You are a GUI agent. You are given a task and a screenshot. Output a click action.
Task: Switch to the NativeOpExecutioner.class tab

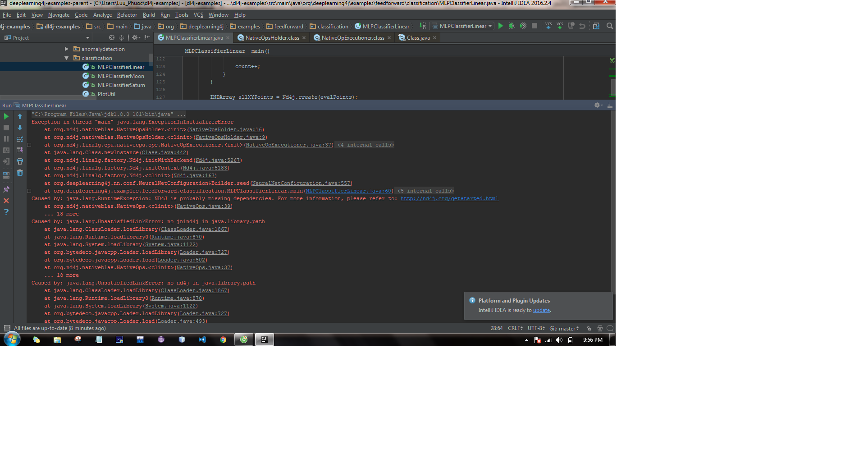(352, 38)
